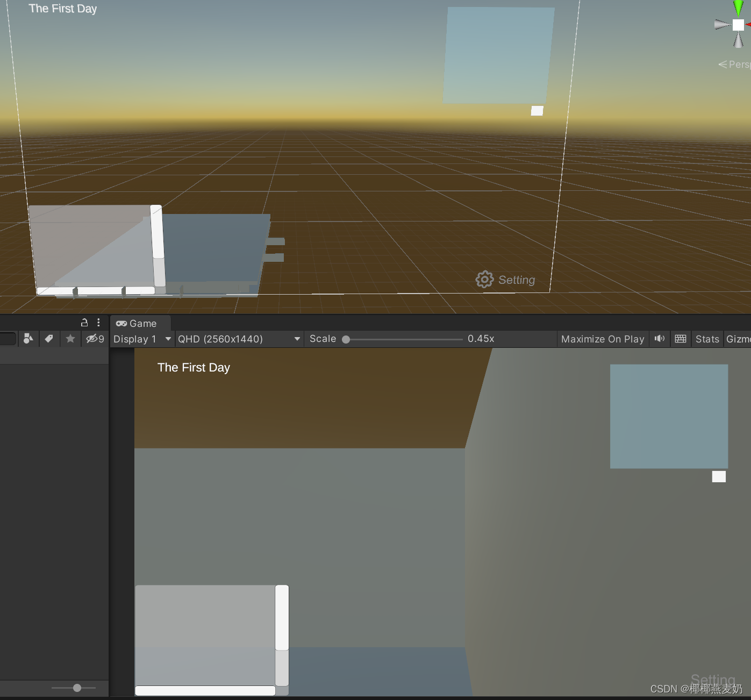751x700 pixels.
Task: Click the on-screen keyboard icon
Action: tap(680, 339)
